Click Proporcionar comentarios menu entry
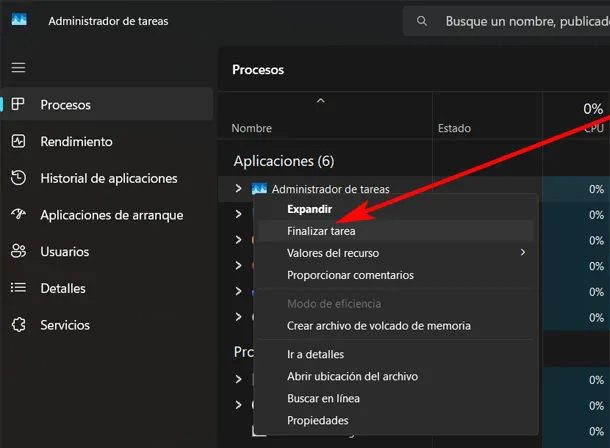 pyautogui.click(x=350, y=275)
